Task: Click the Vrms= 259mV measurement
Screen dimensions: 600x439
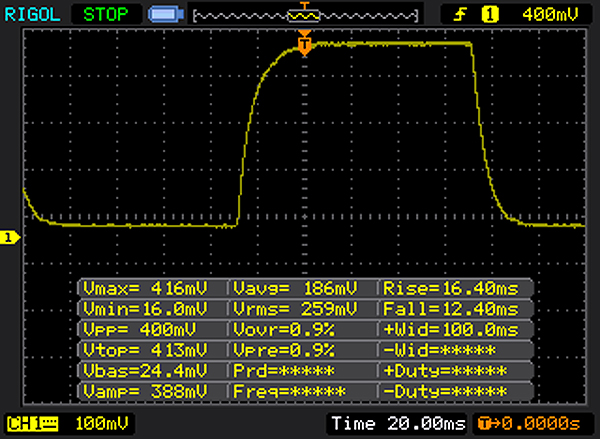Action: 295,309
